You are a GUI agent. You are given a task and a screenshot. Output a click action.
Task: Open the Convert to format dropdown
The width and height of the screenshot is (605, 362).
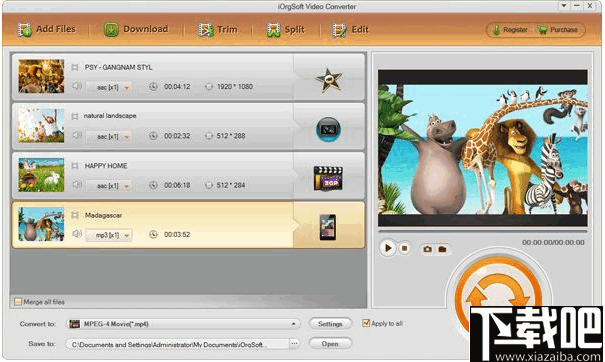(183, 324)
